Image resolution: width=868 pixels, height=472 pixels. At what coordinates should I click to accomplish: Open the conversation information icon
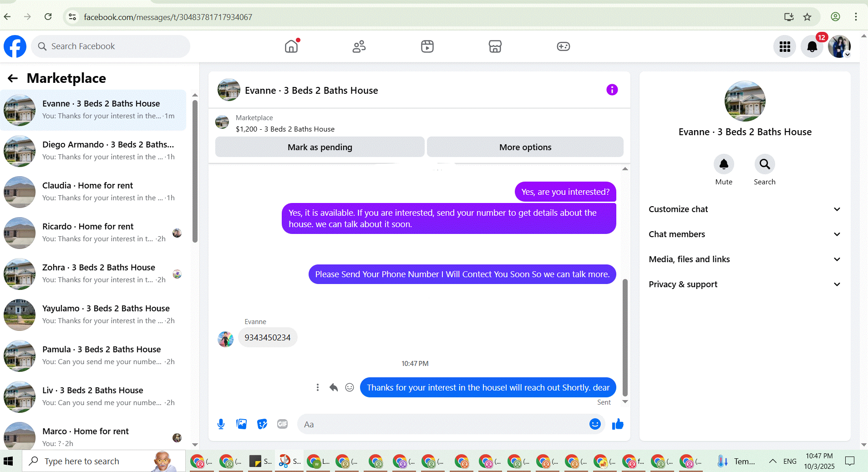pos(612,90)
